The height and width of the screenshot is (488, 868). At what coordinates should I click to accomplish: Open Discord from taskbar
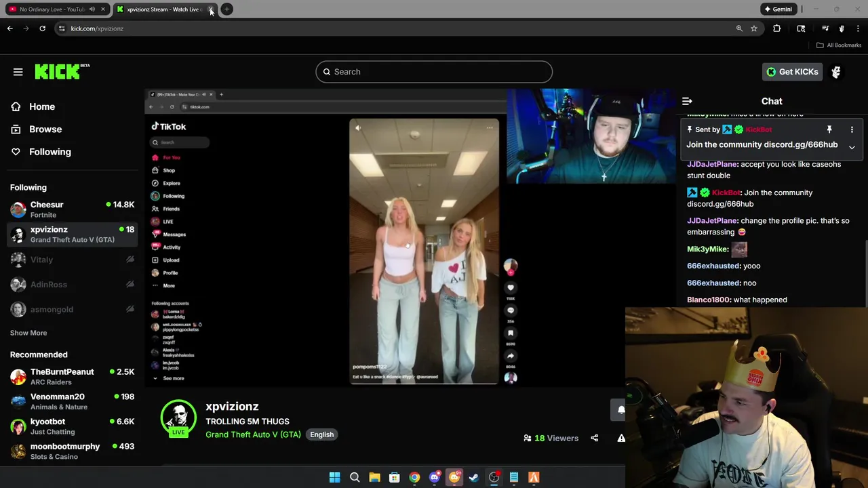coord(435,478)
